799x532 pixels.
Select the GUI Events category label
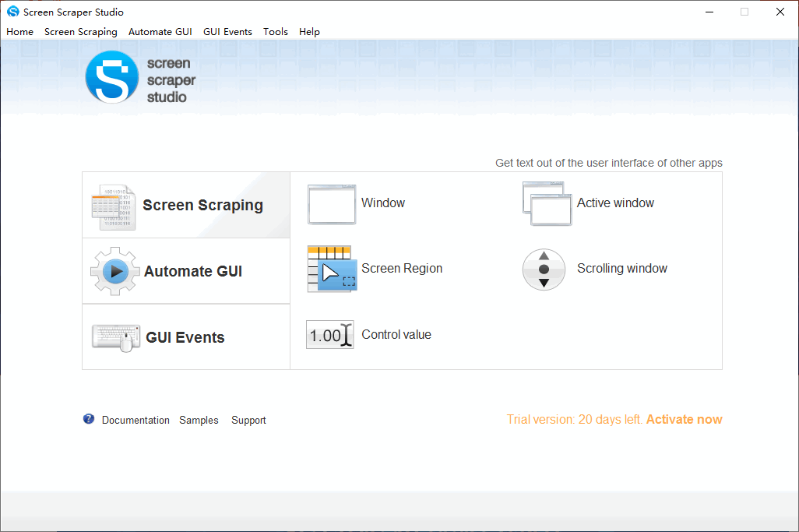tap(185, 337)
